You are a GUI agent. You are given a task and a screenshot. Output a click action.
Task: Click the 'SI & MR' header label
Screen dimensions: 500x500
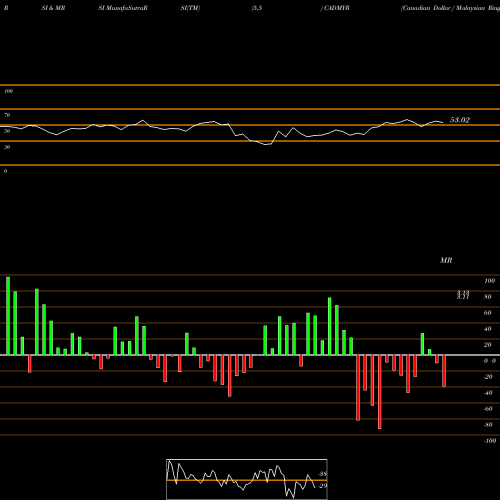coord(53,8)
